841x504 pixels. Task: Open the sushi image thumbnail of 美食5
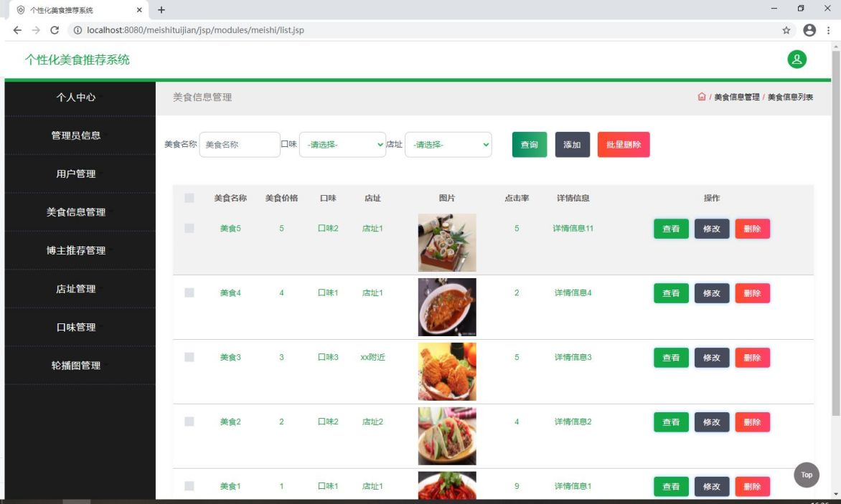pos(447,242)
